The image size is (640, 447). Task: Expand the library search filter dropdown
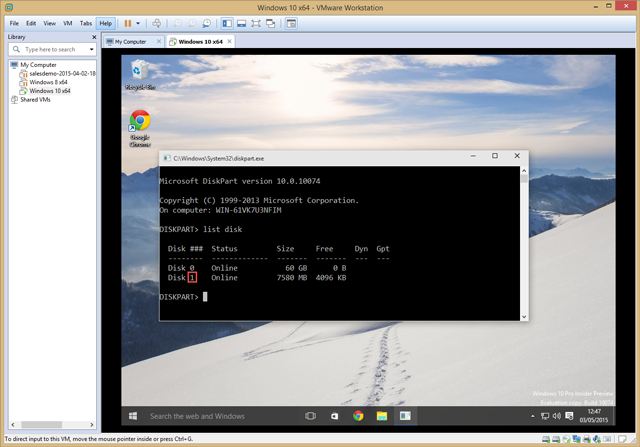point(91,49)
